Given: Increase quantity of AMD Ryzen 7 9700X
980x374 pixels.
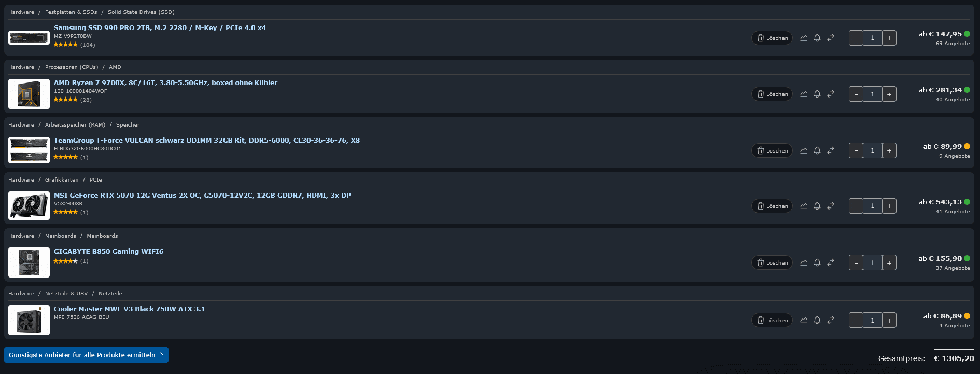Looking at the screenshot, I should (x=889, y=94).
